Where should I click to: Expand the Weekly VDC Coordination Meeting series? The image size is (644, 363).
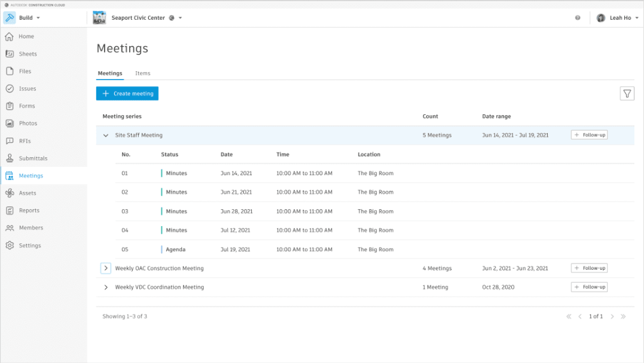(106, 287)
